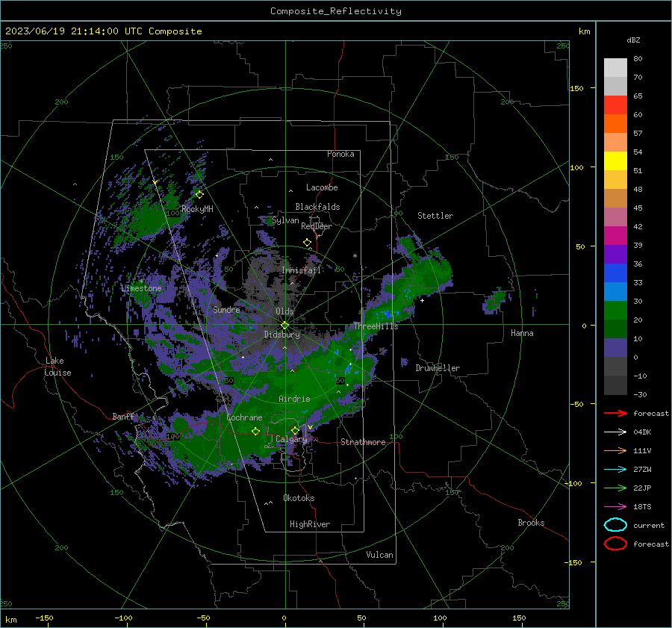Click the ThreeHills label

click(376, 326)
